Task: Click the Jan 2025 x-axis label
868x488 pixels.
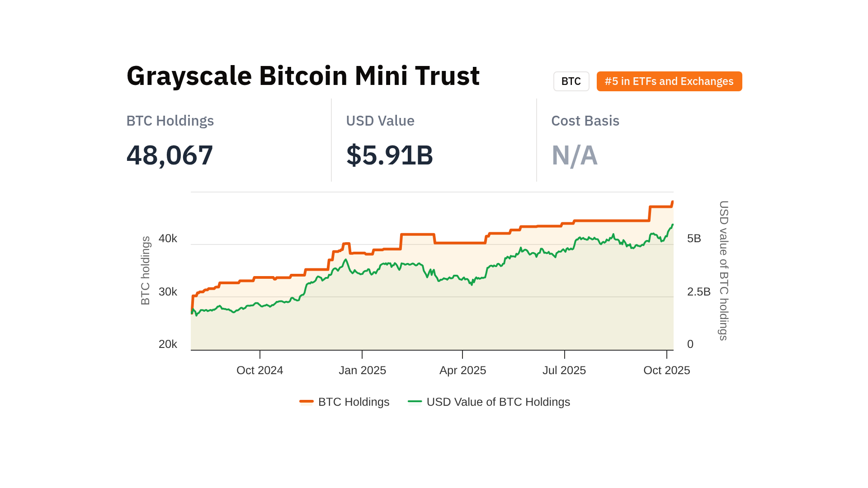Action: pos(362,371)
